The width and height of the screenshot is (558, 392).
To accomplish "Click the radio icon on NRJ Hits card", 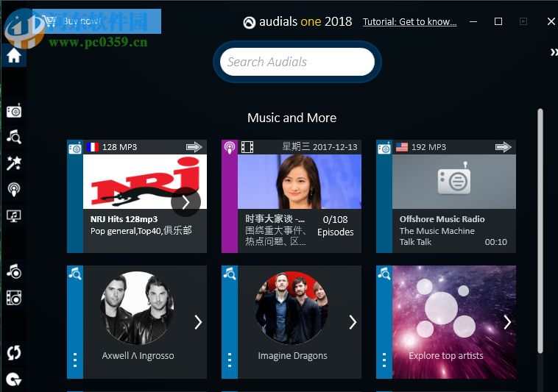I will click(x=75, y=148).
